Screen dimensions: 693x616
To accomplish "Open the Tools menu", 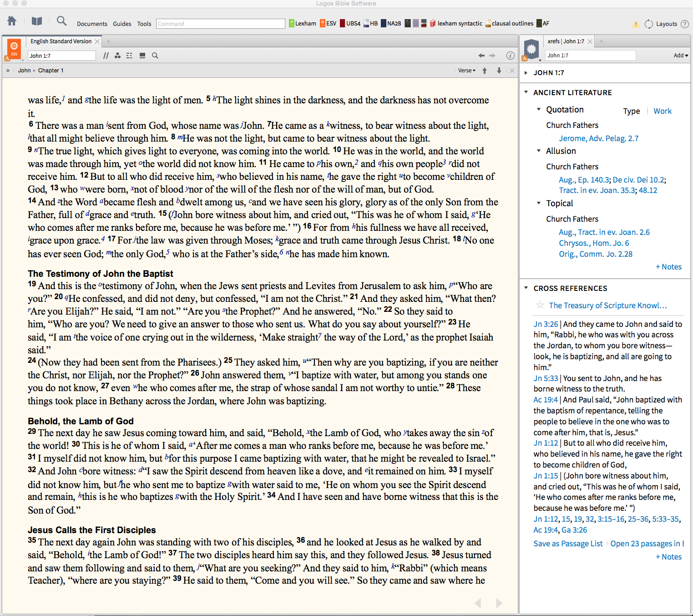I will pos(144,24).
